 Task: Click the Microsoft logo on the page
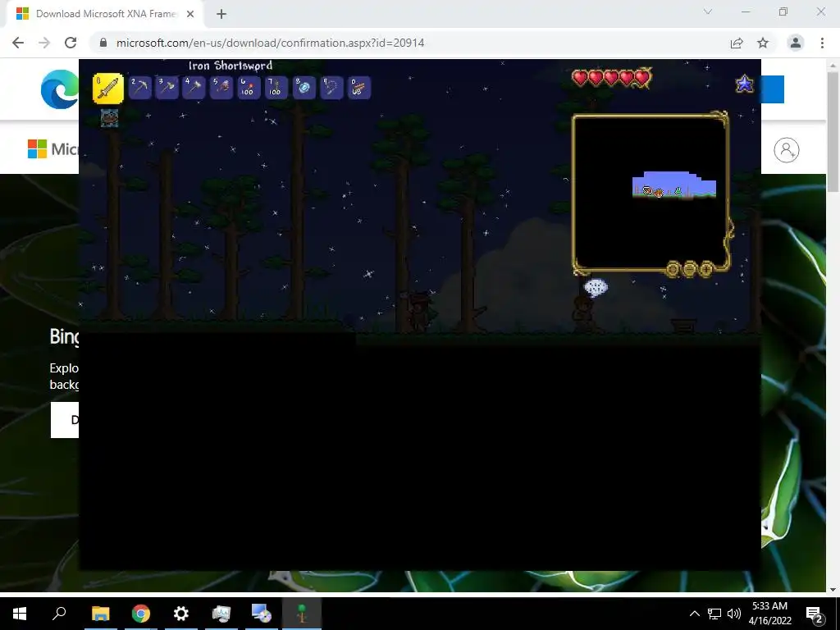coord(53,149)
